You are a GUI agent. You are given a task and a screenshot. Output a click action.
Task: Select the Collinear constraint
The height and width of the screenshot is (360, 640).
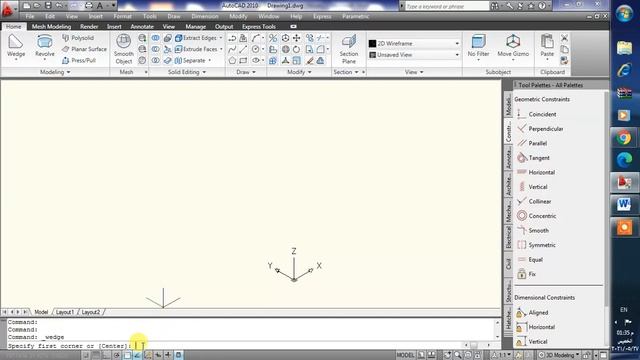point(534,202)
